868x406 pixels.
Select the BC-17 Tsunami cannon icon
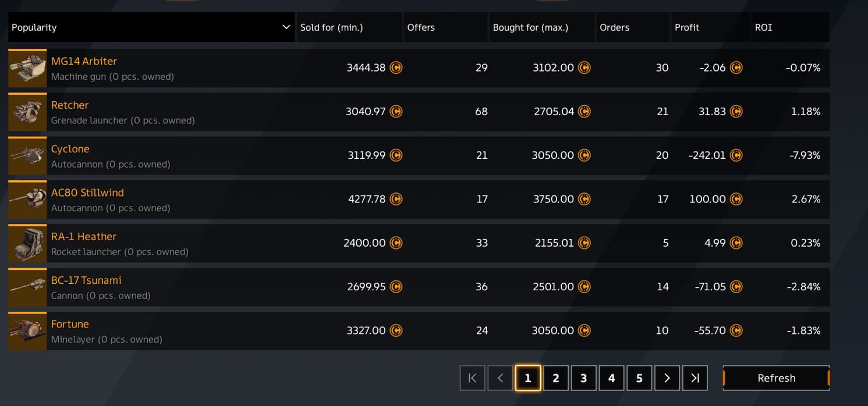point(27,287)
